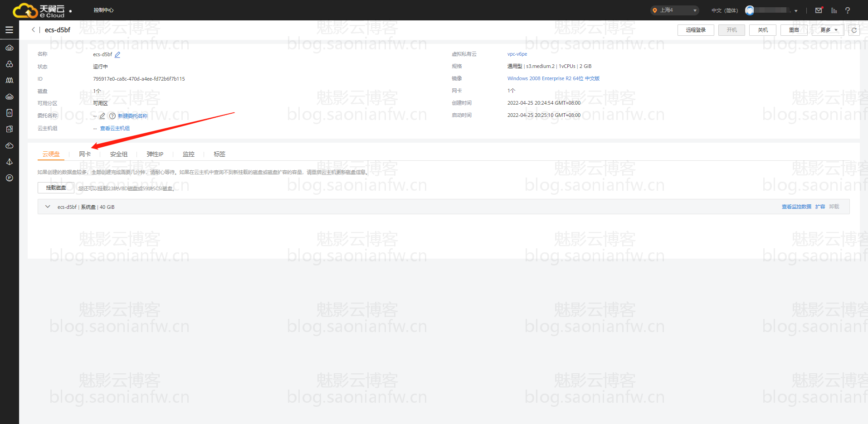Open the question mark help icon
The height and width of the screenshot is (424, 868).
[847, 10]
